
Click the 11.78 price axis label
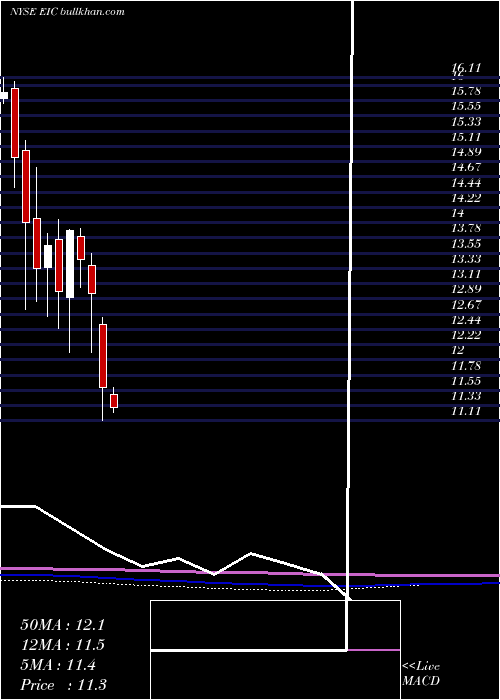tap(466, 365)
